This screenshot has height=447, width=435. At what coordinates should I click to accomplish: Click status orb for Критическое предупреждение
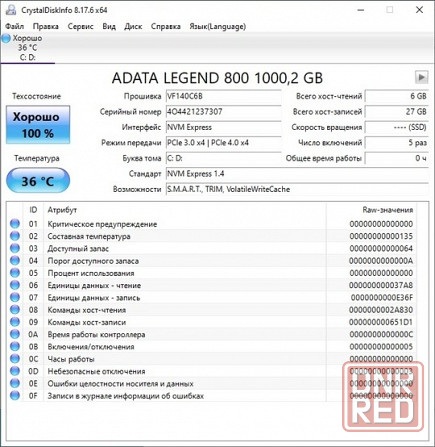[x=15, y=224]
